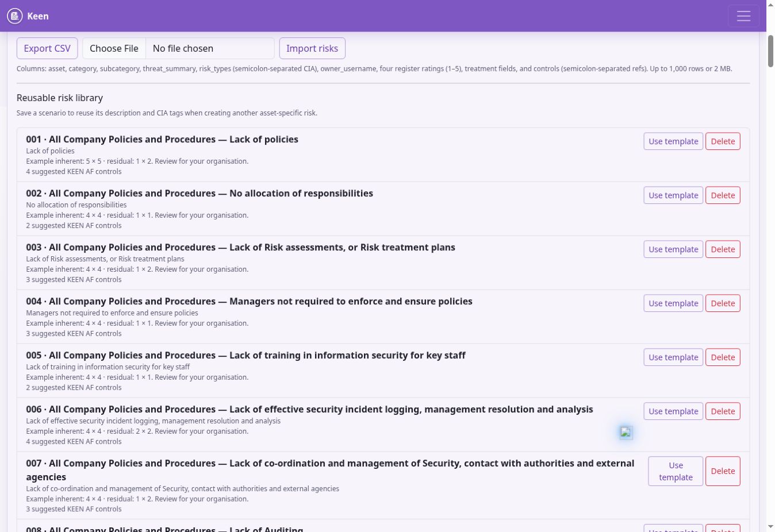Use template for 004 Managers not required

(673, 303)
